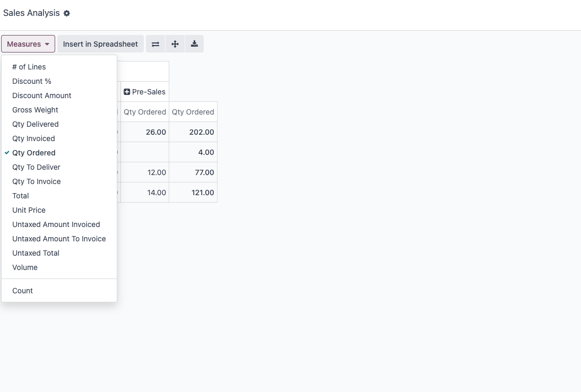Toggle the Measures dropdown
The width and height of the screenshot is (581, 392).
coord(28,44)
